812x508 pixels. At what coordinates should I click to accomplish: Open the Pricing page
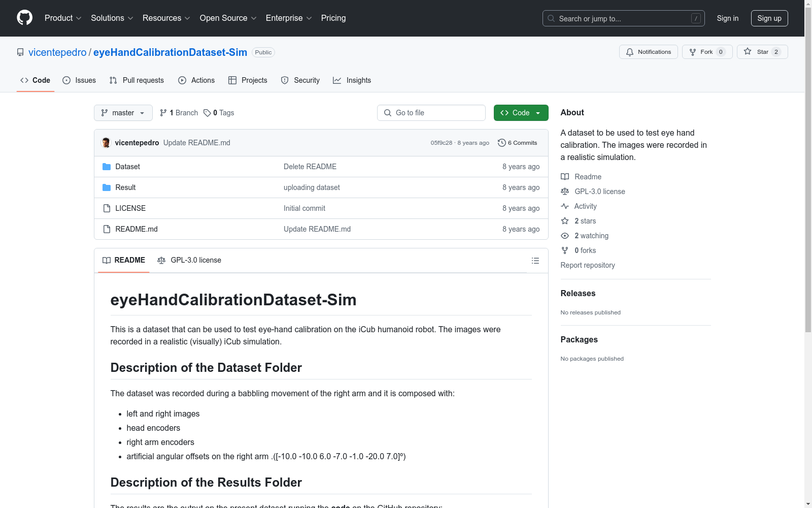[333, 18]
